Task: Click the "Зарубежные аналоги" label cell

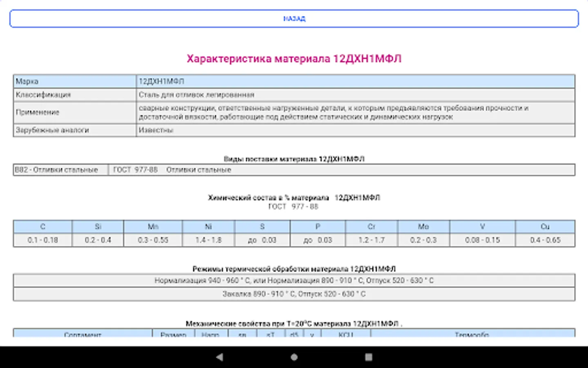Action: 75,130
